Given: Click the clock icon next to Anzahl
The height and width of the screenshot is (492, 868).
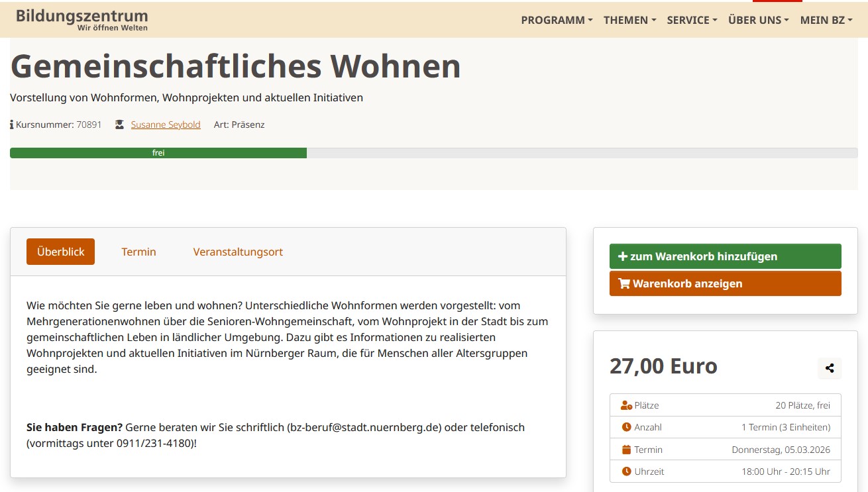Looking at the screenshot, I should pos(626,427).
